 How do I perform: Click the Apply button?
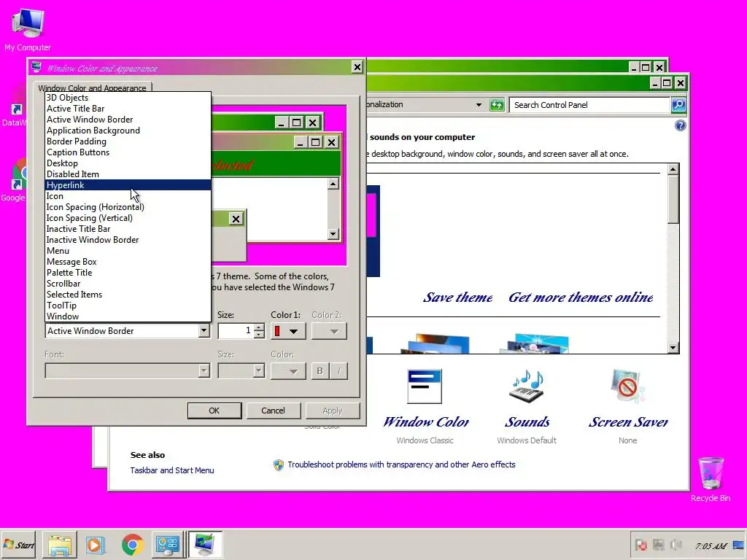coord(332,411)
